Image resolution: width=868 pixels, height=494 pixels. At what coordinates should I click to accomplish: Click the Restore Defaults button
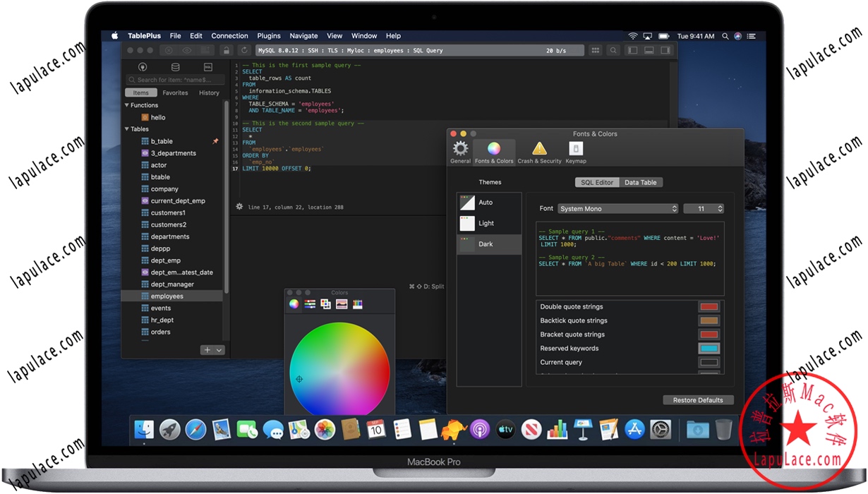tap(698, 399)
